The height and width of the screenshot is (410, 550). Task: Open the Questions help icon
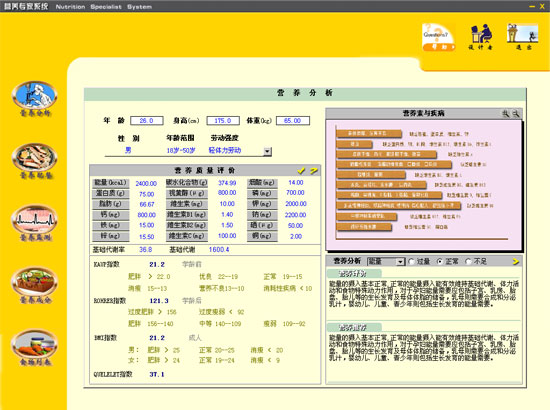(438, 37)
